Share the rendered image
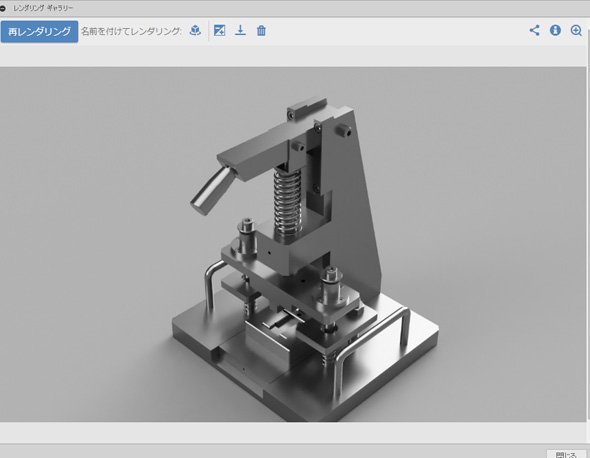This screenshot has width=590, height=458. point(534,30)
